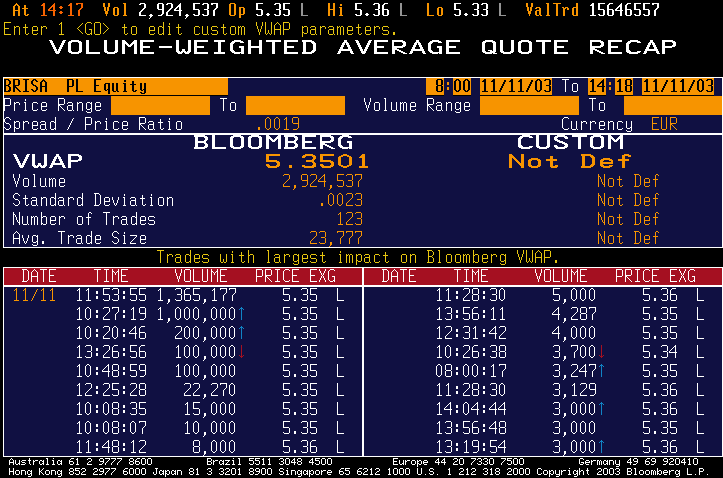This screenshot has width=723, height=478.
Task: Edit the start minute field showing 00
Action: pyautogui.click(x=462, y=86)
